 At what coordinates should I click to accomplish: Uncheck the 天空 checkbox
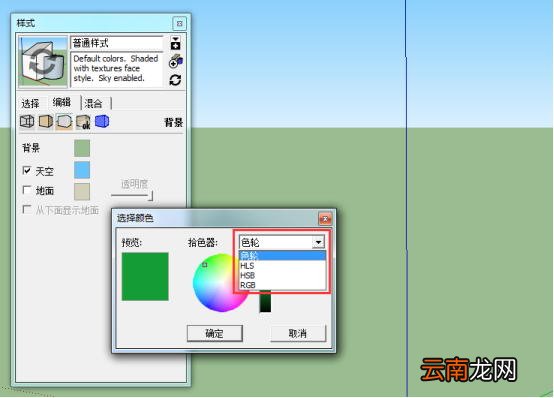click(x=26, y=170)
